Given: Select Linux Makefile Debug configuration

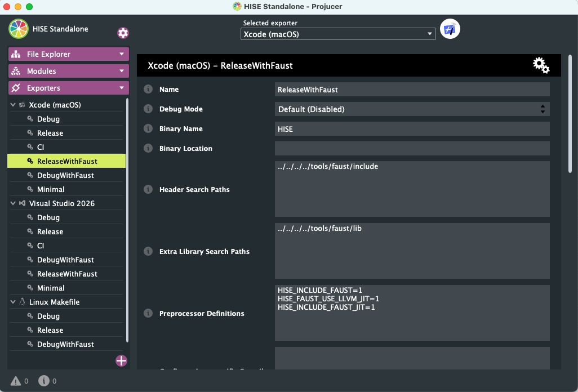Looking at the screenshot, I should pyautogui.click(x=66, y=316).
